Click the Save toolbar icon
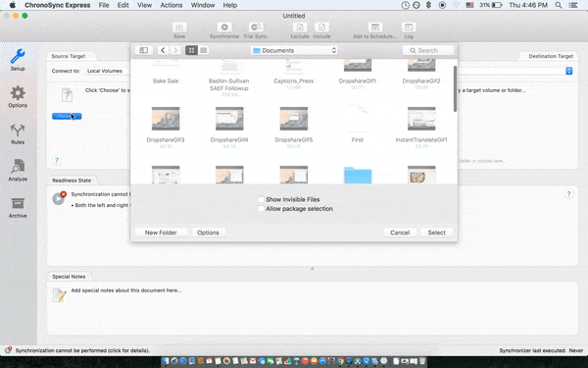This screenshot has height=368, width=588. point(179,27)
